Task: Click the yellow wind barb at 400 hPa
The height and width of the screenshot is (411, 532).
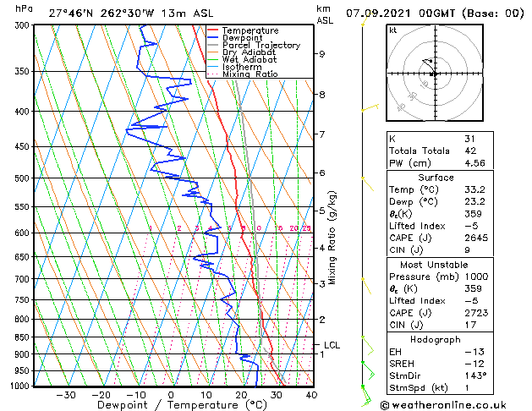Action: point(370,108)
